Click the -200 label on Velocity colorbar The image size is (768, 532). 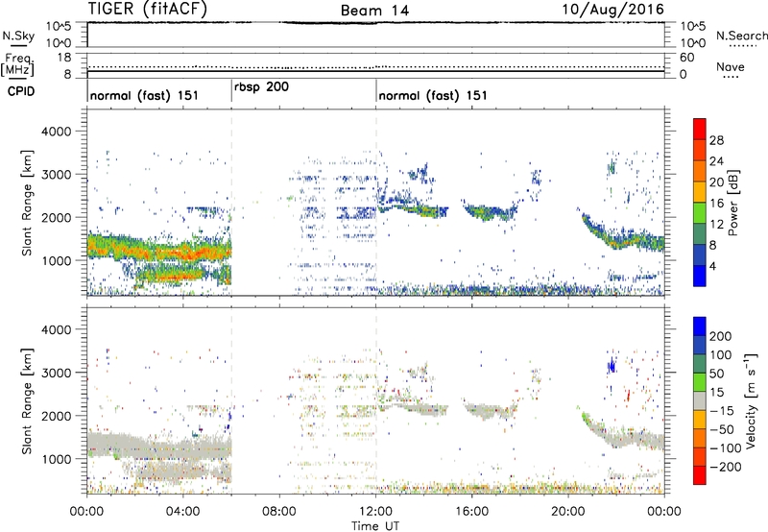pos(725,467)
